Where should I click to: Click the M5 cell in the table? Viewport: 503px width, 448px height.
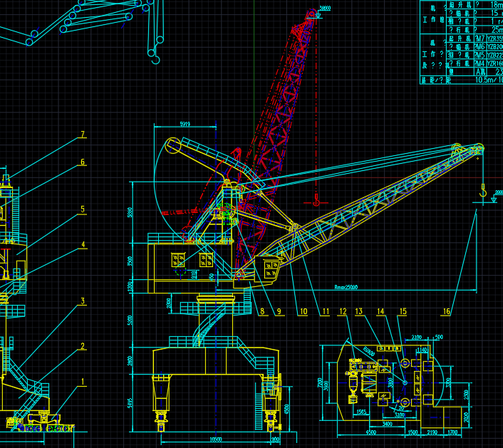[x=480, y=55]
